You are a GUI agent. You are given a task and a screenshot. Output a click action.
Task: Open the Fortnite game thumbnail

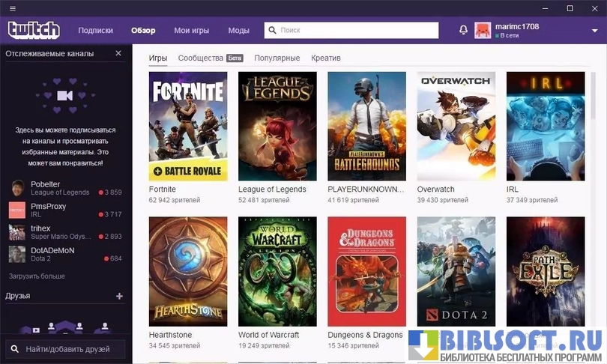pyautogui.click(x=188, y=126)
